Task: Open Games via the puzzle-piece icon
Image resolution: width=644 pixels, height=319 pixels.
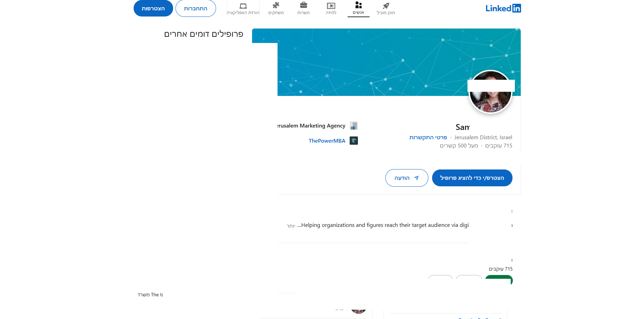Action: coord(276,8)
